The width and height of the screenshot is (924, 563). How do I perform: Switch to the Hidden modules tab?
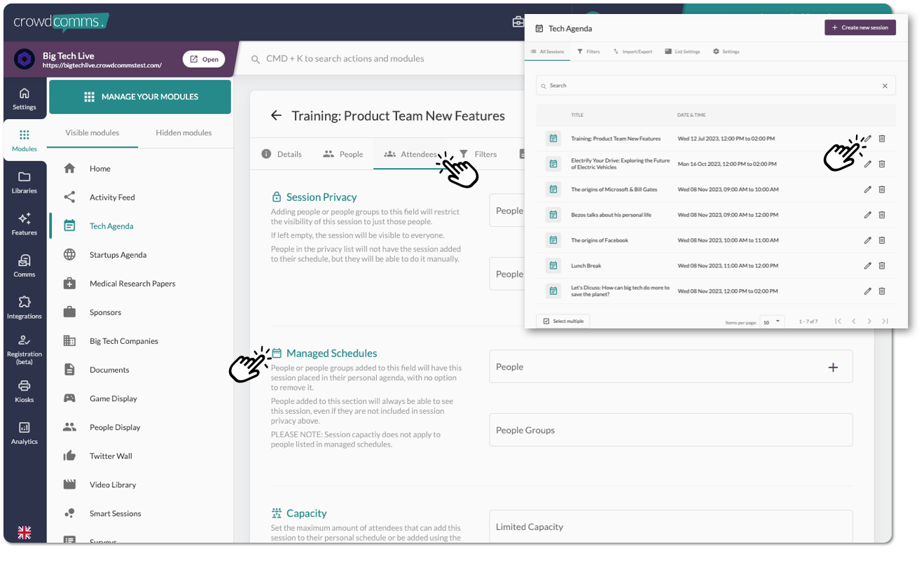click(184, 133)
